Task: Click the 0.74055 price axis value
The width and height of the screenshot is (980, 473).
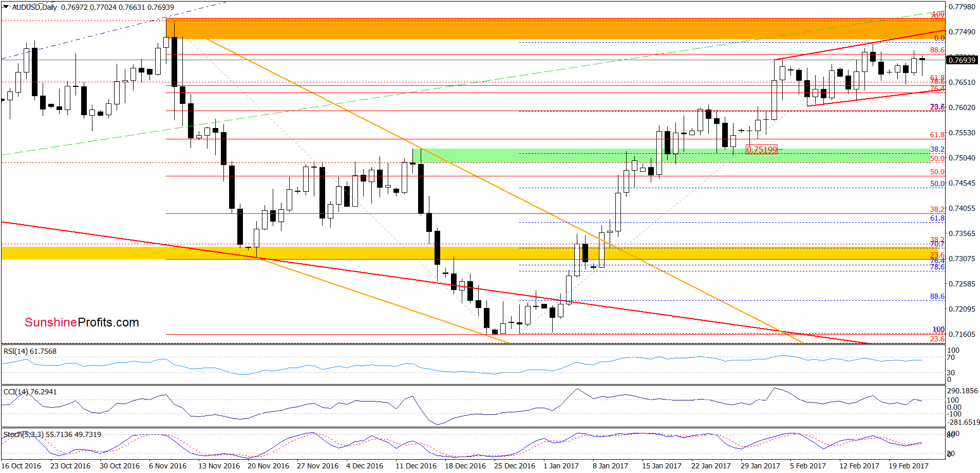Action: click(x=962, y=208)
